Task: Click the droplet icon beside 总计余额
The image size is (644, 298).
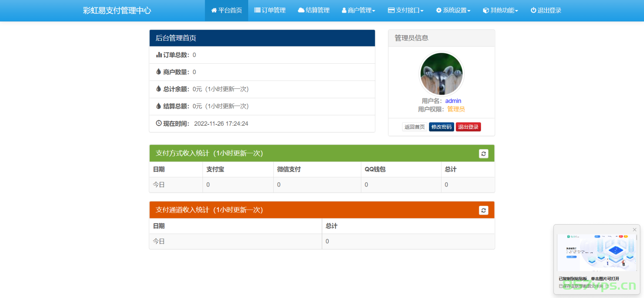Action: (158, 89)
